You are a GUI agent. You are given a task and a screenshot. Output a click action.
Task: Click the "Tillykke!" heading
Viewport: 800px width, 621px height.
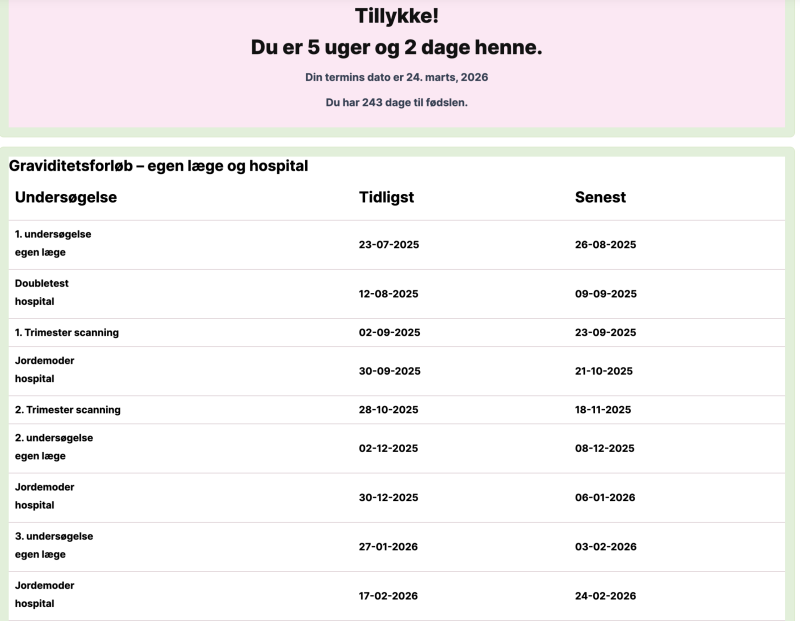pos(396,16)
